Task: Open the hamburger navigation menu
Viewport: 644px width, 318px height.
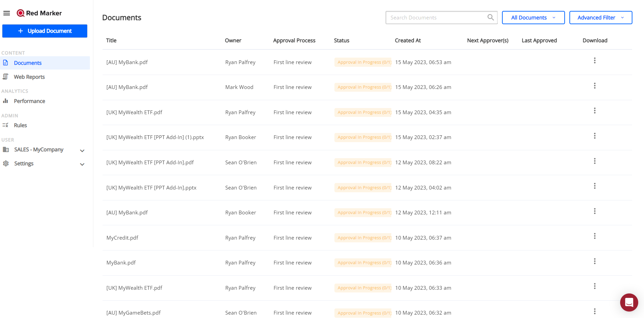Action: pyautogui.click(x=6, y=13)
